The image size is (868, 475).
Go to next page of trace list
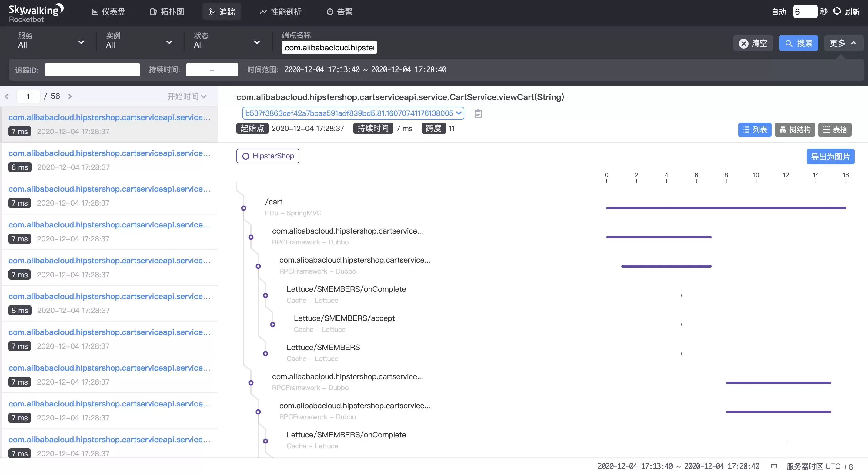click(70, 96)
